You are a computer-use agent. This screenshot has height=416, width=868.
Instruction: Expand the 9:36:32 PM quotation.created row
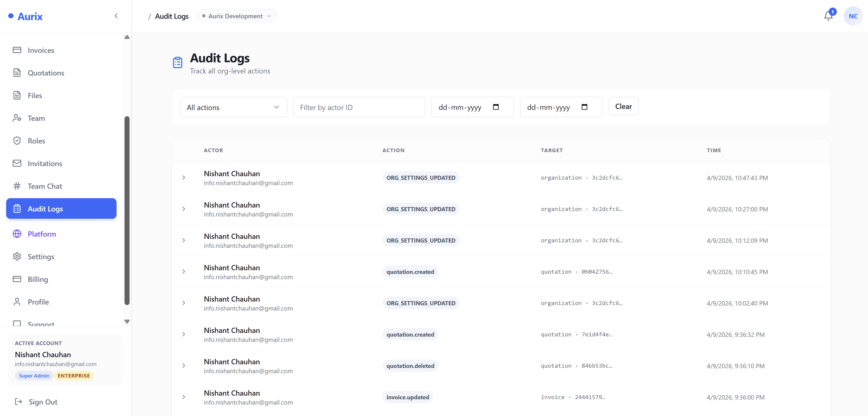coord(184,334)
